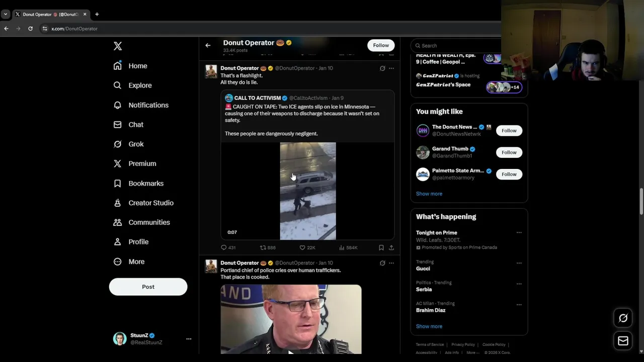Open more options on the Portland post

[391, 263]
